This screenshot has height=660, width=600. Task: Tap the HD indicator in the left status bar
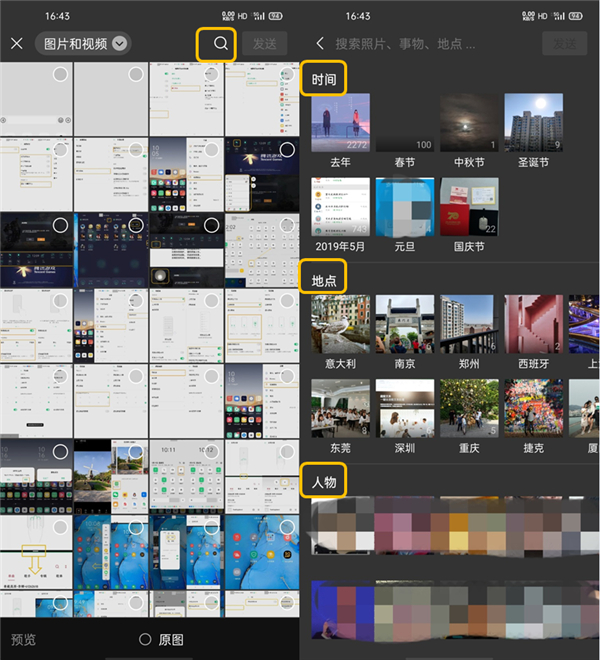(243, 16)
